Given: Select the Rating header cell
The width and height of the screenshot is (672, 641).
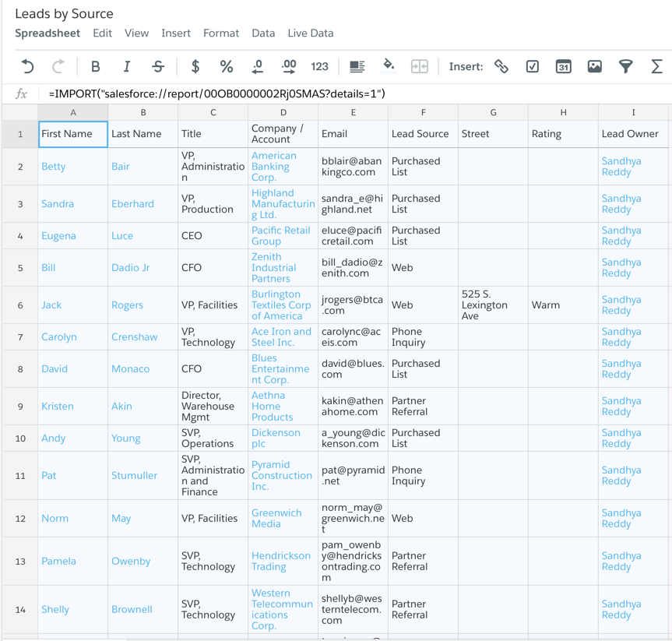Looking at the screenshot, I should coord(563,134).
